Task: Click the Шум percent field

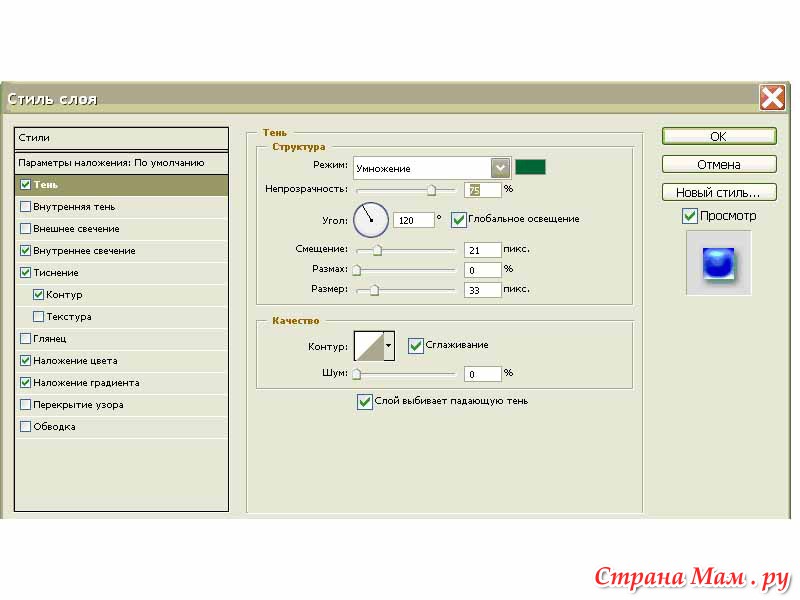Action: point(483,374)
